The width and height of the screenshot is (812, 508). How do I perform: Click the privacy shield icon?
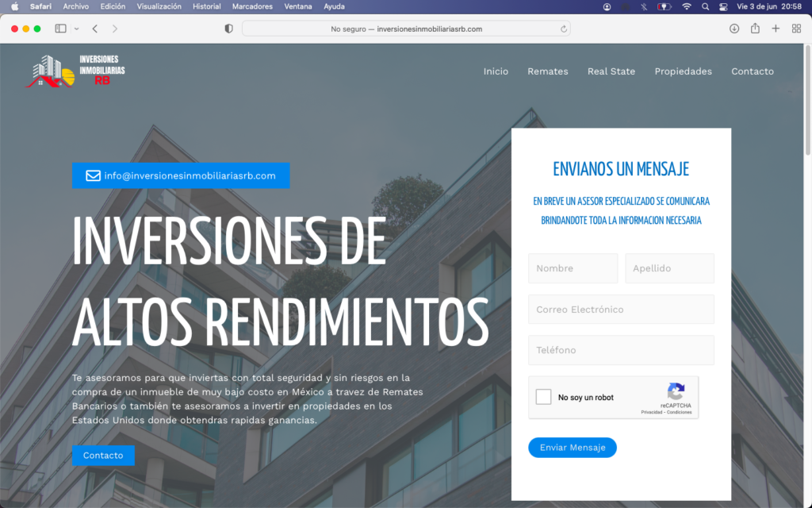[229, 29]
